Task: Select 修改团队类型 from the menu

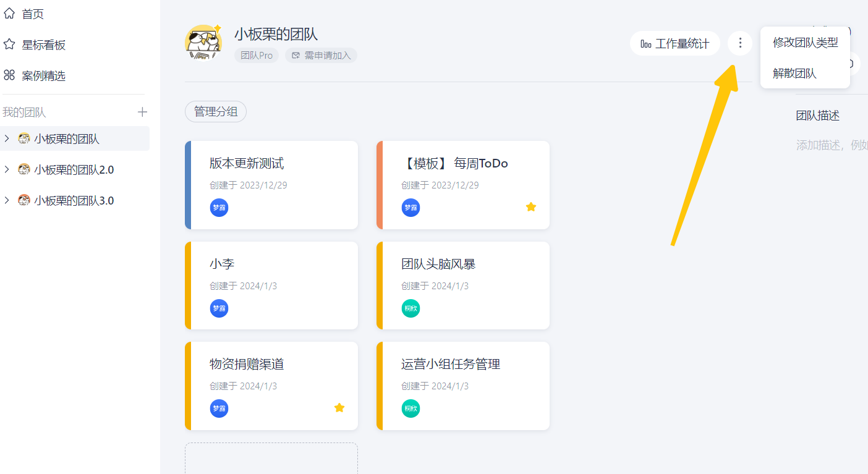Action: [x=806, y=43]
